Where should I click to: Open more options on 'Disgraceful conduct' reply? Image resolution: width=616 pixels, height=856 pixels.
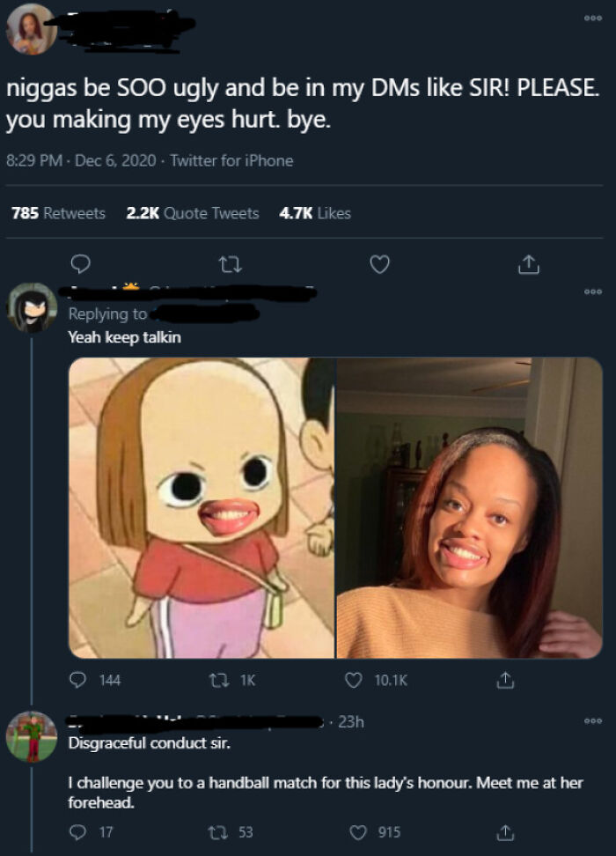(592, 721)
